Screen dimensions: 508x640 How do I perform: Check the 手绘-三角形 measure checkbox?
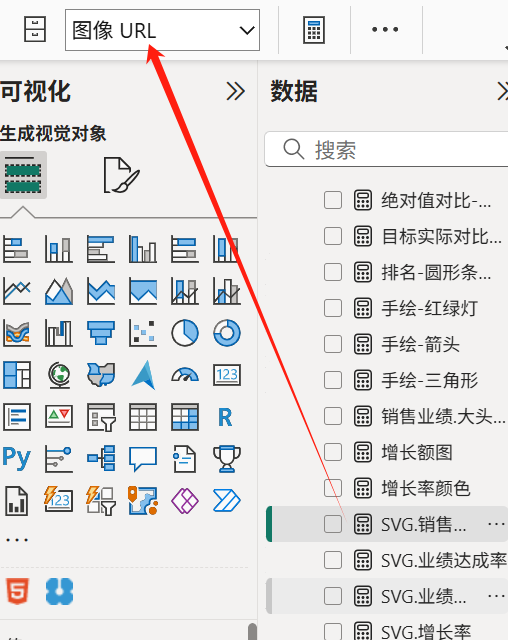333,380
